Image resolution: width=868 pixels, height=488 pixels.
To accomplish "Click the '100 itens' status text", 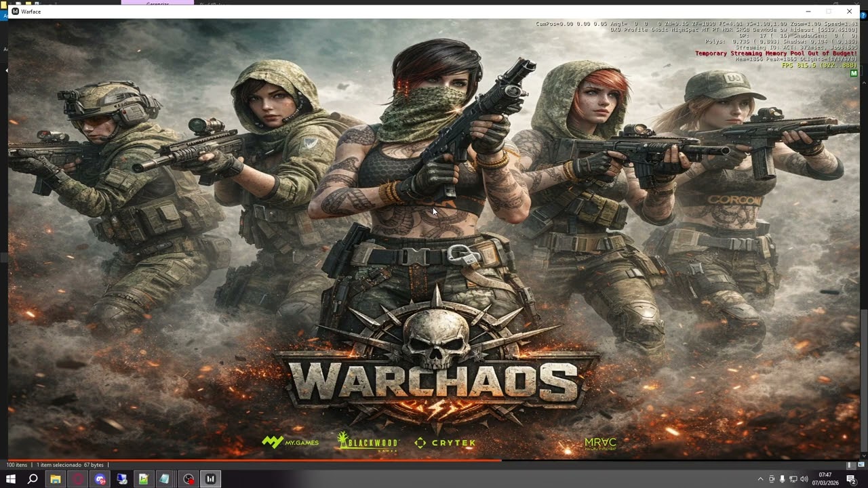I will (x=17, y=465).
